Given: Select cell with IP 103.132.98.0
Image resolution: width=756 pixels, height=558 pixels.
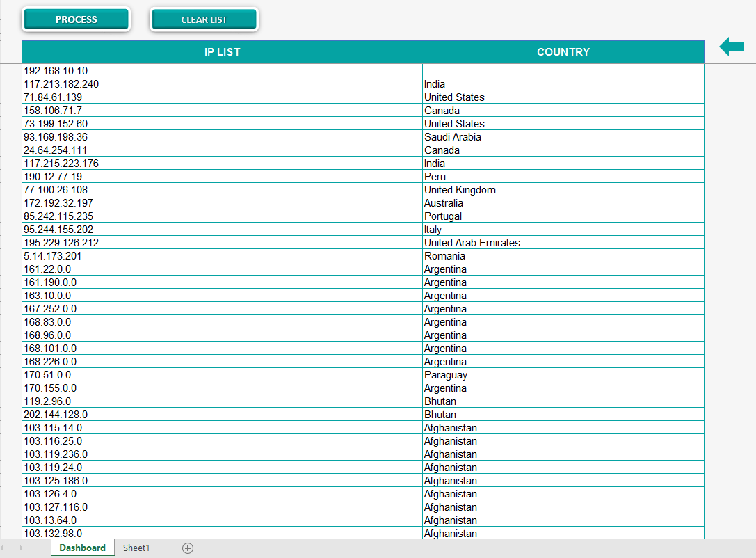Looking at the screenshot, I should coord(223,534).
